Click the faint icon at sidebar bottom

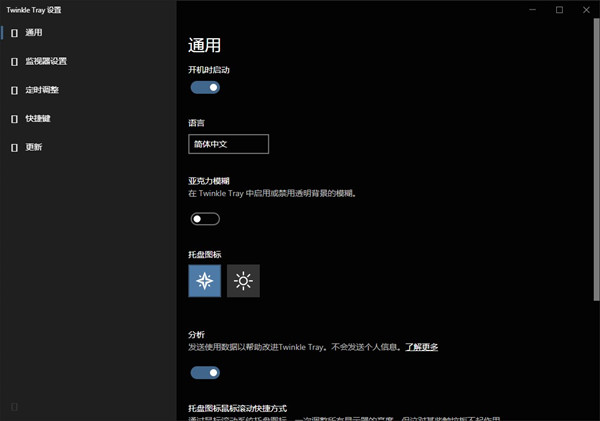point(14,406)
